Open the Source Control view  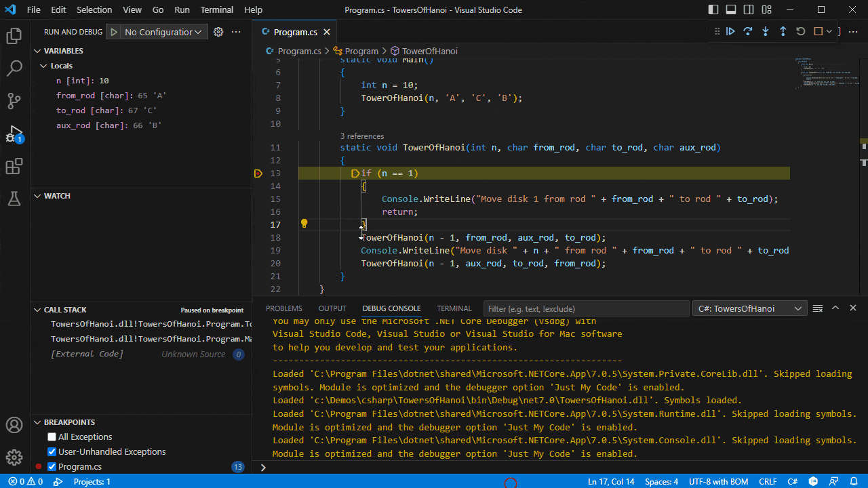[x=14, y=100]
